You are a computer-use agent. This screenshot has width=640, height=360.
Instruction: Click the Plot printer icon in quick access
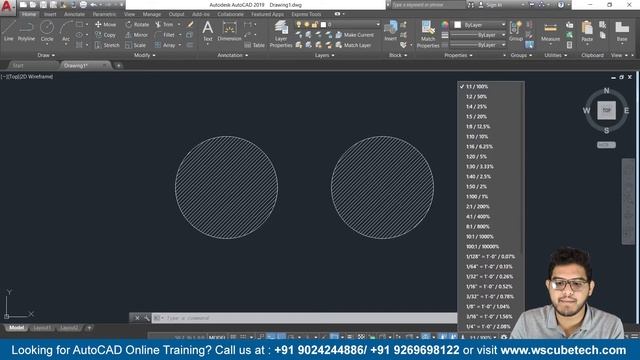pyautogui.click(x=83, y=5)
